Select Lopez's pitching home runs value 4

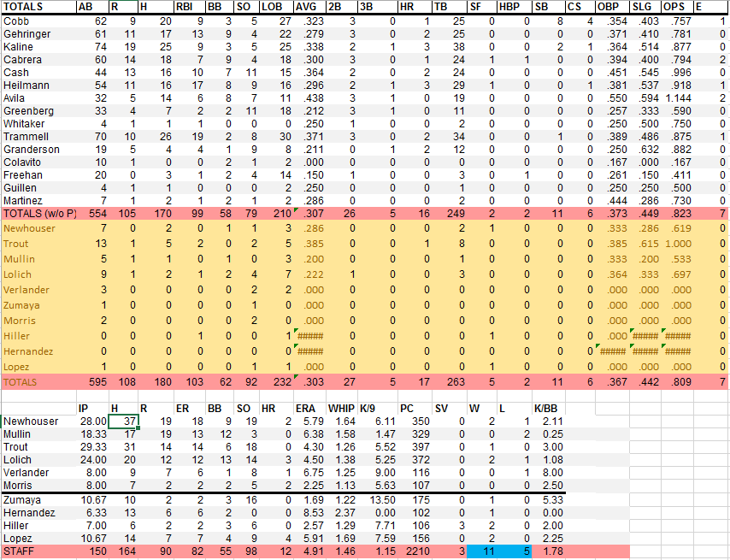click(x=288, y=539)
